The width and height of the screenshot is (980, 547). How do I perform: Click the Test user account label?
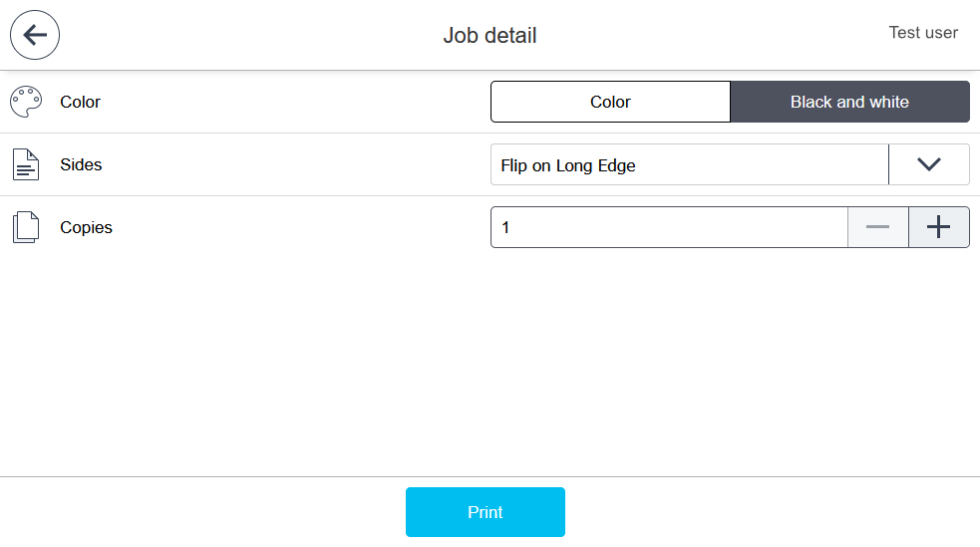pos(923,33)
